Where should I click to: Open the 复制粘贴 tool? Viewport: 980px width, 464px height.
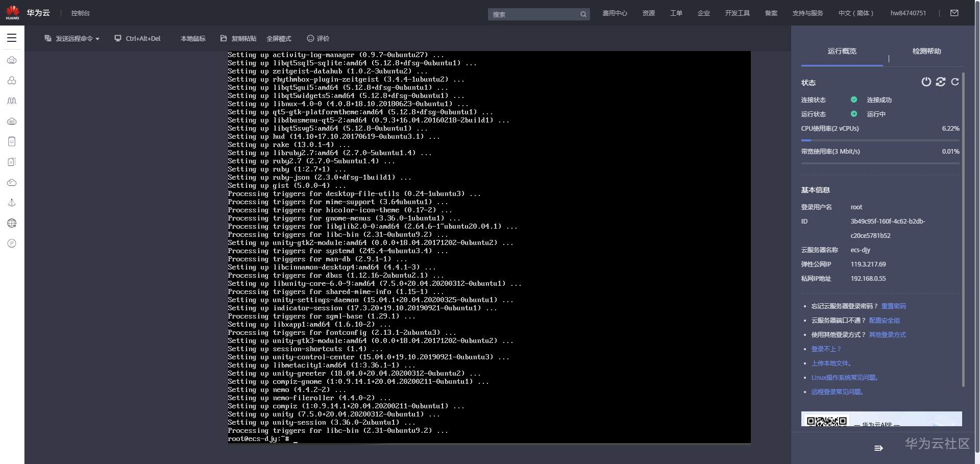tap(238, 38)
